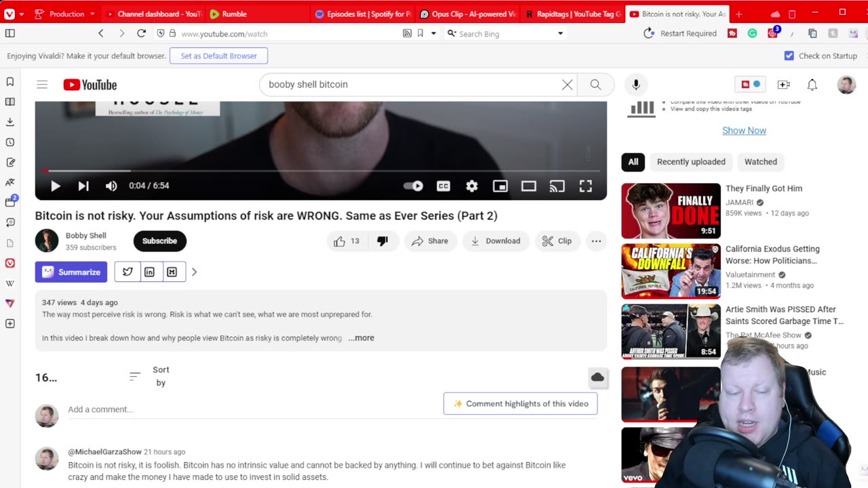
Task: Expand more share options chevron
Action: [194, 272]
